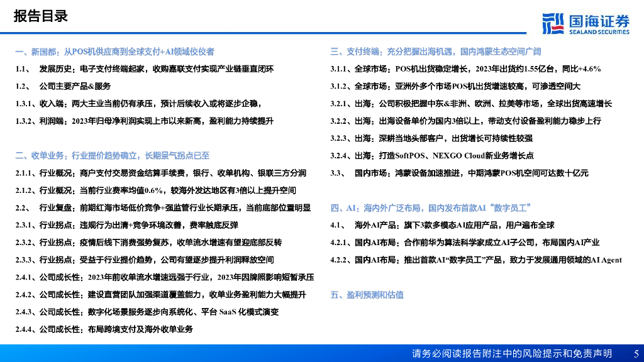Select entry 1.2 公司主要产品&服务
The height and width of the screenshot is (362, 644).
point(64,86)
